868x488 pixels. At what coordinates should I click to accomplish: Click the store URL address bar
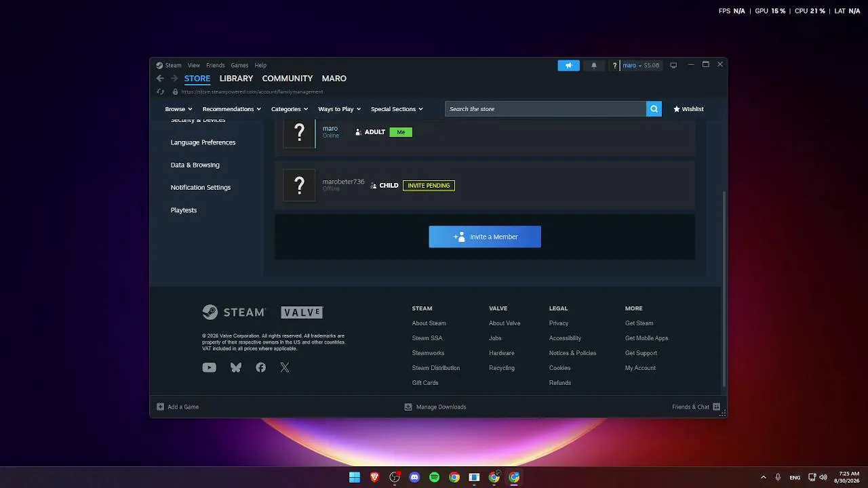pyautogui.click(x=252, y=91)
